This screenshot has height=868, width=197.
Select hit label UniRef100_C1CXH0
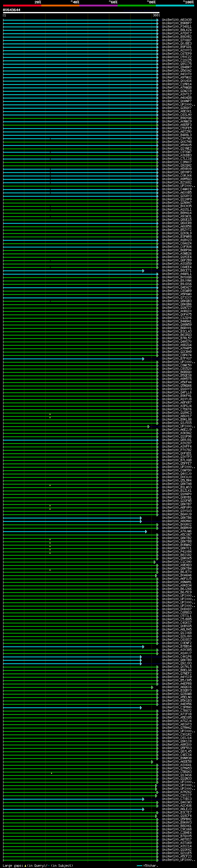click(177, 562)
